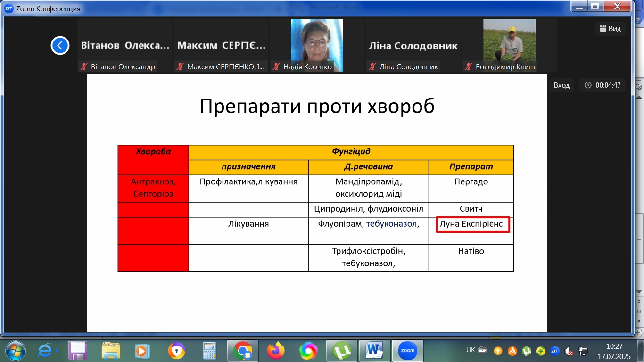Select Максим СЕРПЄНКО participant tile
Image resolution: width=644 pixels, height=362 pixels.
pos(221,45)
